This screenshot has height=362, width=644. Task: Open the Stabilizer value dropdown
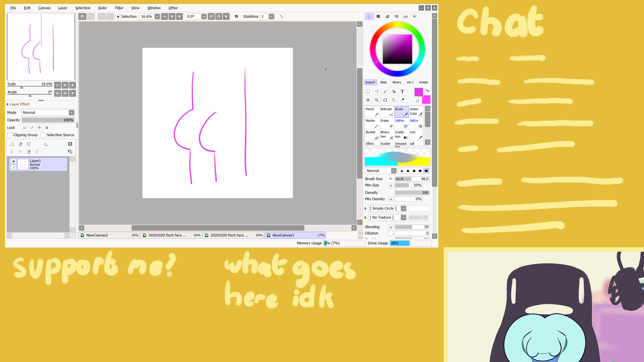(x=271, y=16)
